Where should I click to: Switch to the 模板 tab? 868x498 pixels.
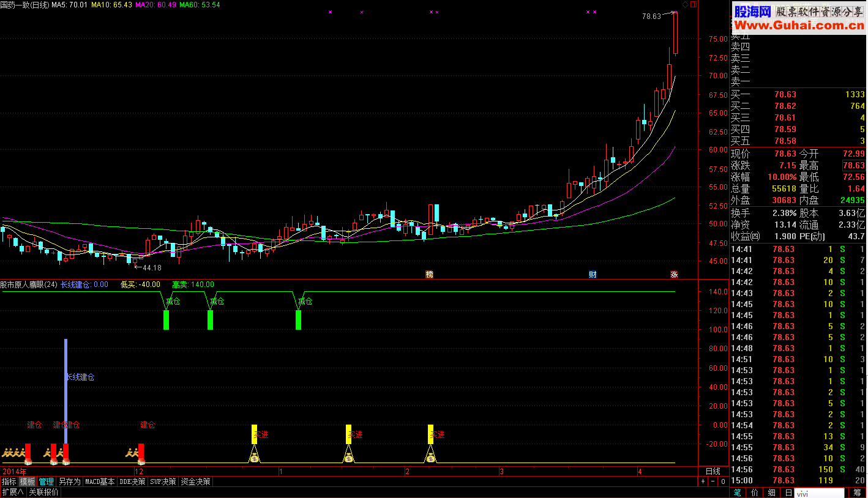point(28,482)
